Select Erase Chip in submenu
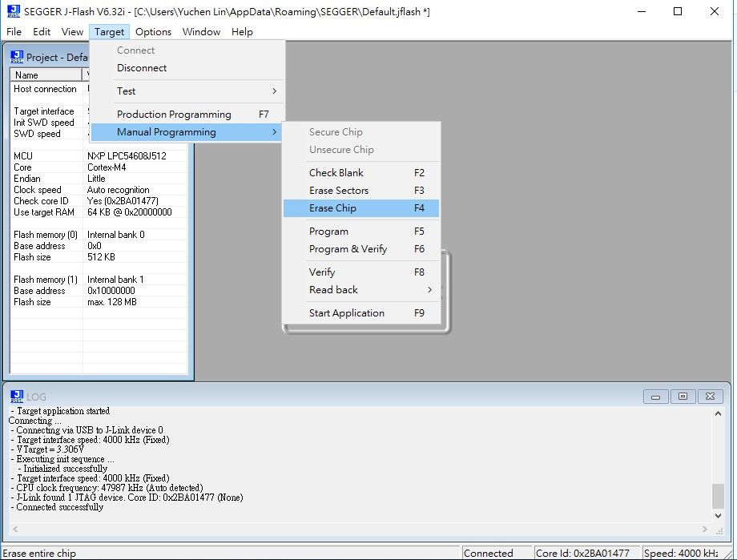737x560 pixels. (x=361, y=208)
